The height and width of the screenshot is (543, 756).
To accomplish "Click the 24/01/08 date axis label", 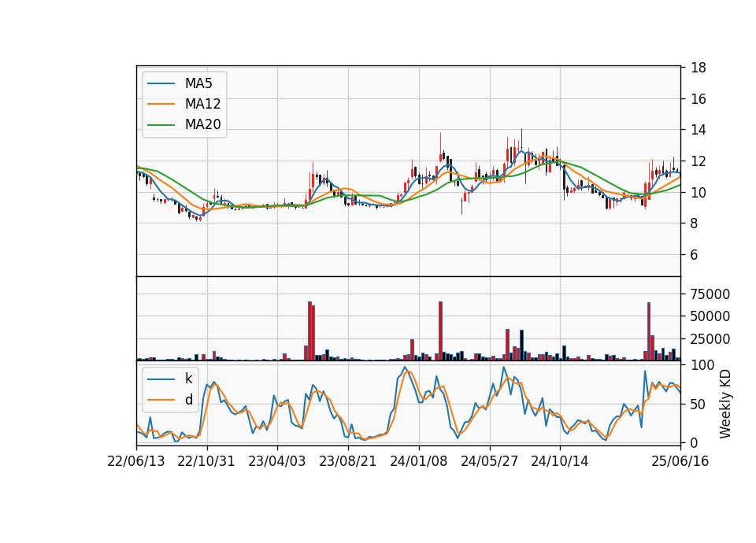I will click(x=418, y=461).
